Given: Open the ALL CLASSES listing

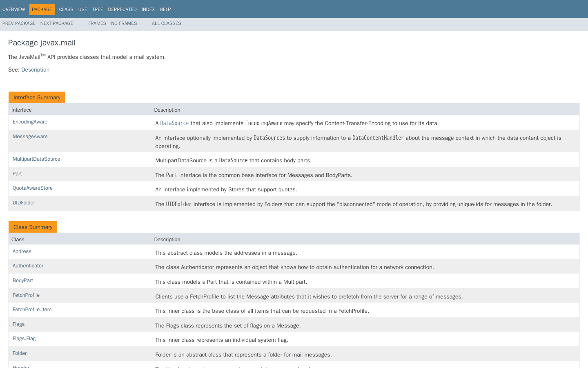Looking at the screenshot, I should pos(166,23).
